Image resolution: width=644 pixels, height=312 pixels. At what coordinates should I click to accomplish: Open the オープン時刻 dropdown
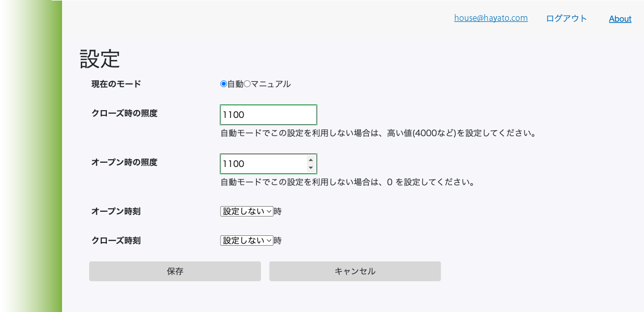tap(247, 211)
